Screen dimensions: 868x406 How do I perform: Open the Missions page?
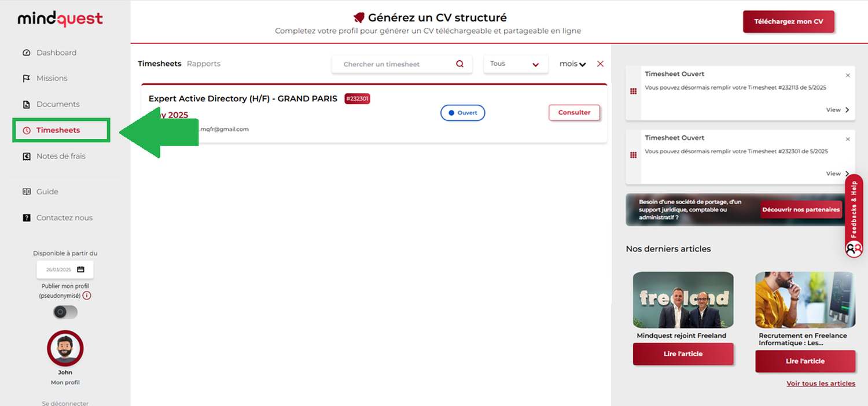[52, 79]
